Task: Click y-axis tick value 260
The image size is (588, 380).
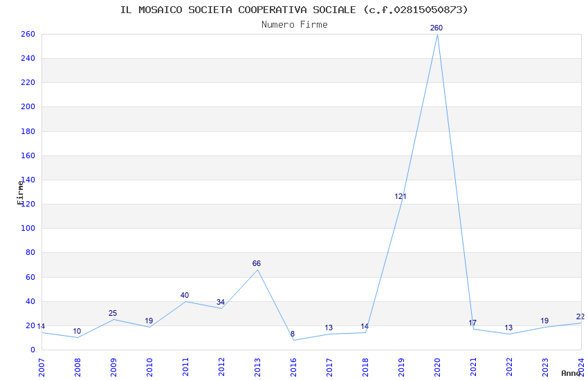Action: [28, 34]
